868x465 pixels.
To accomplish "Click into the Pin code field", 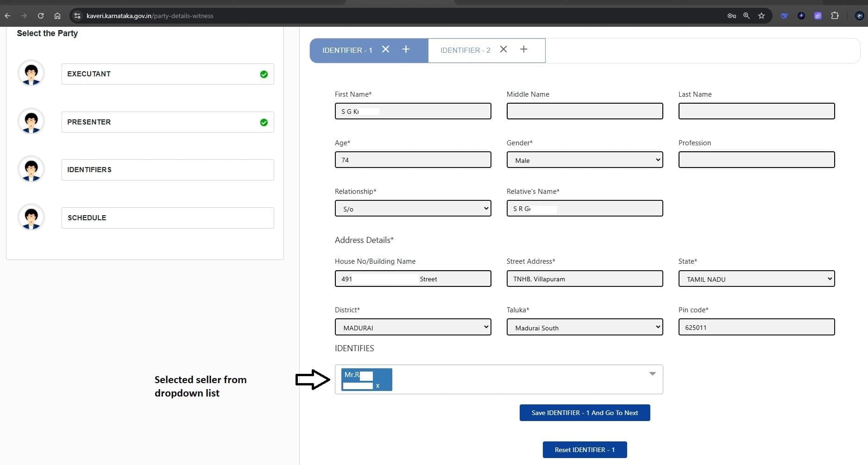I will 756,327.
